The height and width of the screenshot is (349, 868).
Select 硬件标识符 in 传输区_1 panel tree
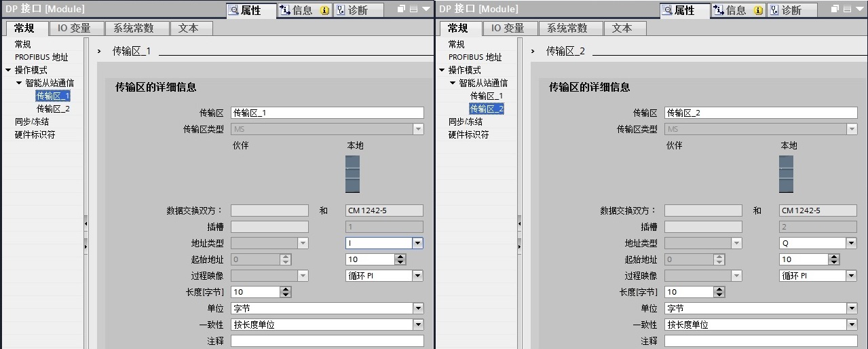click(35, 134)
